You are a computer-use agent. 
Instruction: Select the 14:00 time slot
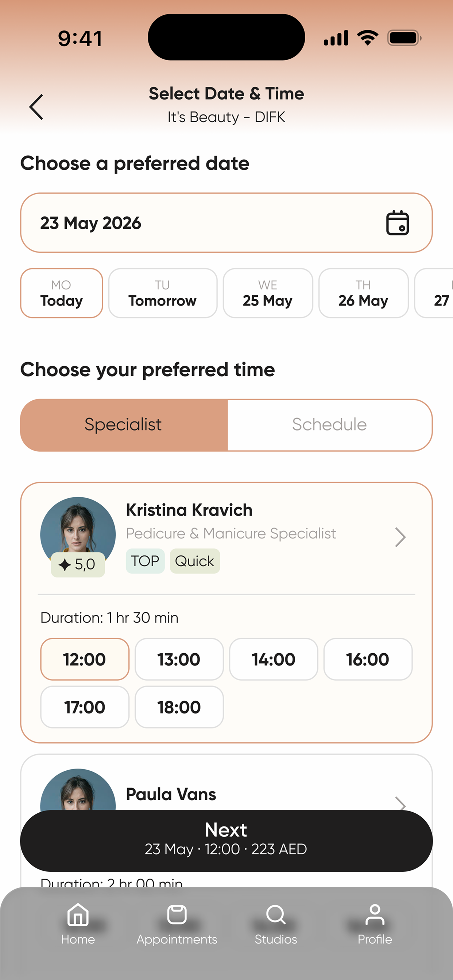[x=274, y=659]
